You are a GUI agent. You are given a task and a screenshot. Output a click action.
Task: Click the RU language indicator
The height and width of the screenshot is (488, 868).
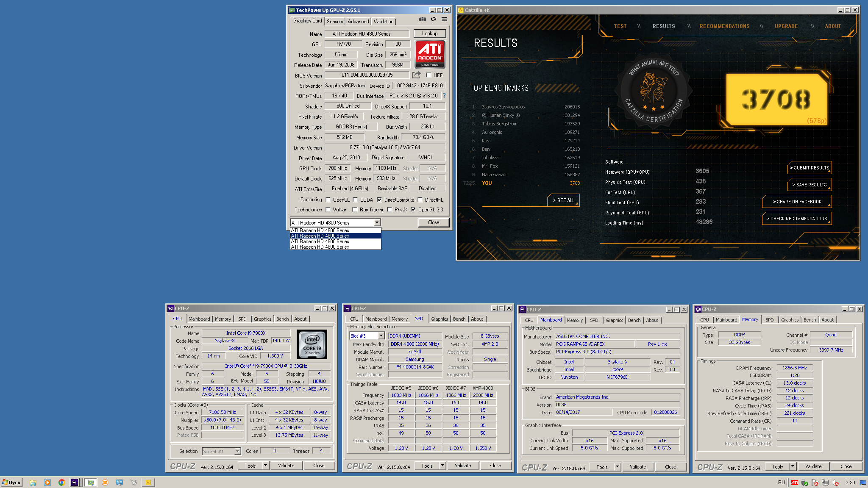782,482
